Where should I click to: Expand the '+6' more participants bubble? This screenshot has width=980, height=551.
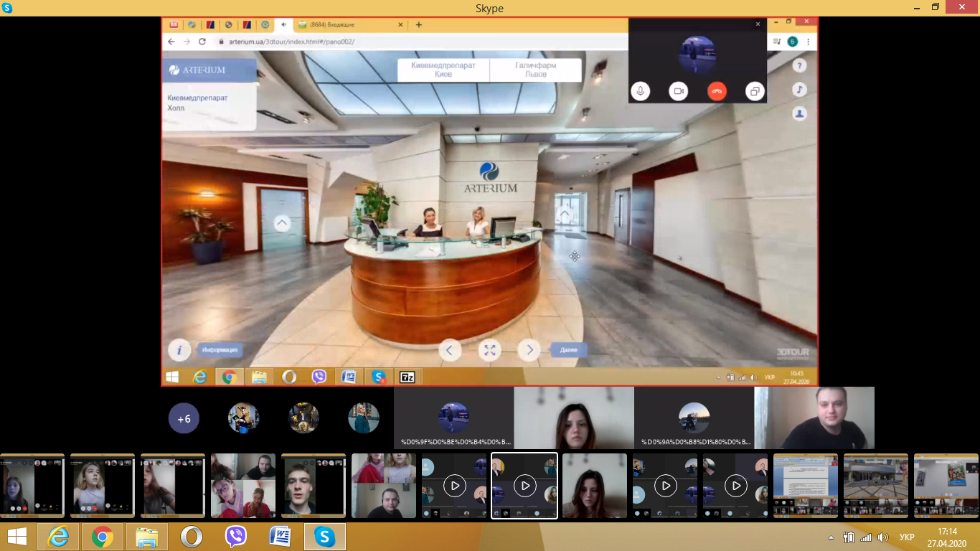184,418
